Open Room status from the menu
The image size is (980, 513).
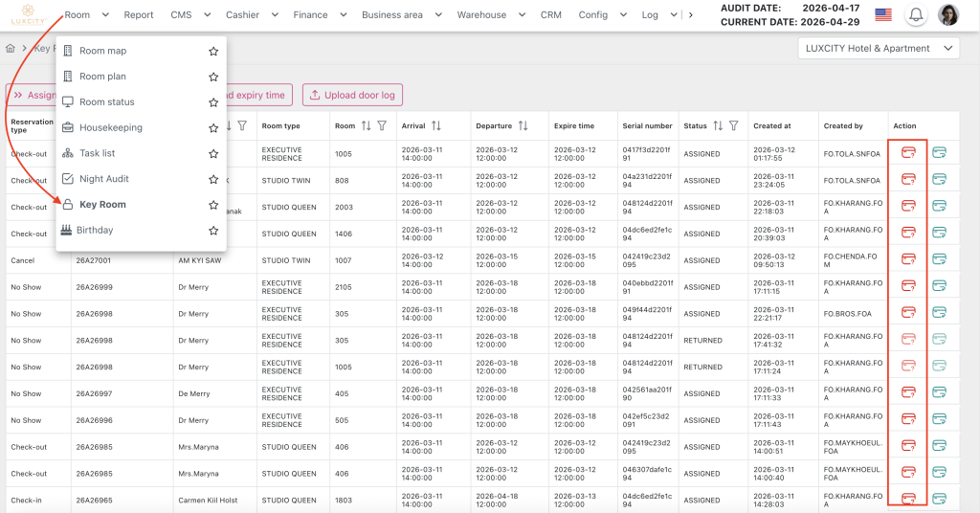coord(106,102)
